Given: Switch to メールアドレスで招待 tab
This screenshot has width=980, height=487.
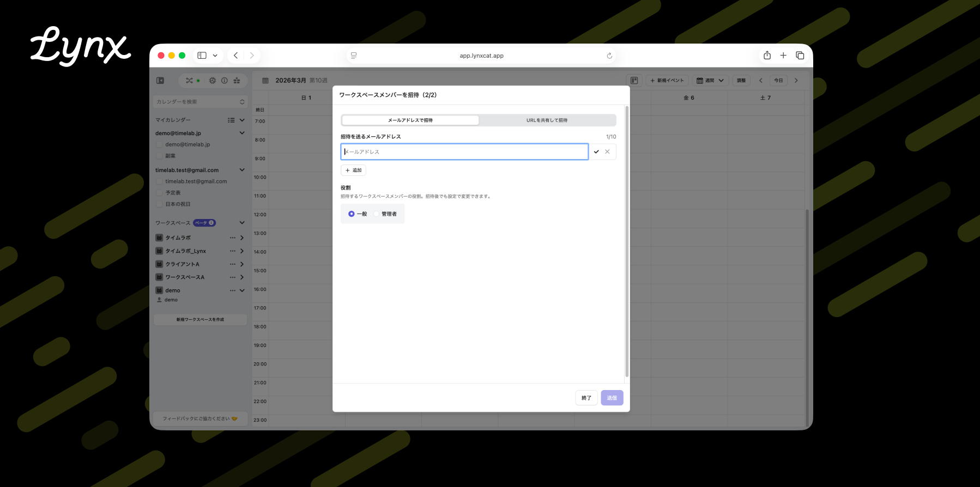Looking at the screenshot, I should (x=410, y=120).
